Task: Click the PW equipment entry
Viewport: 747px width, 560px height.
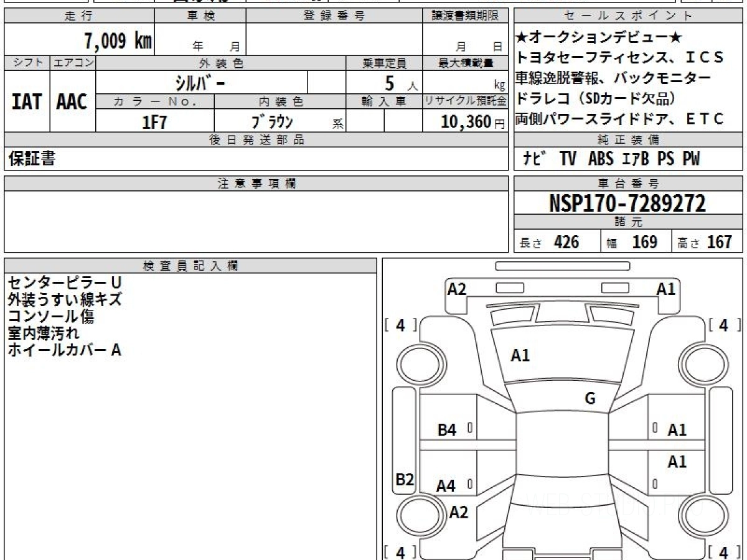Action: point(691,159)
